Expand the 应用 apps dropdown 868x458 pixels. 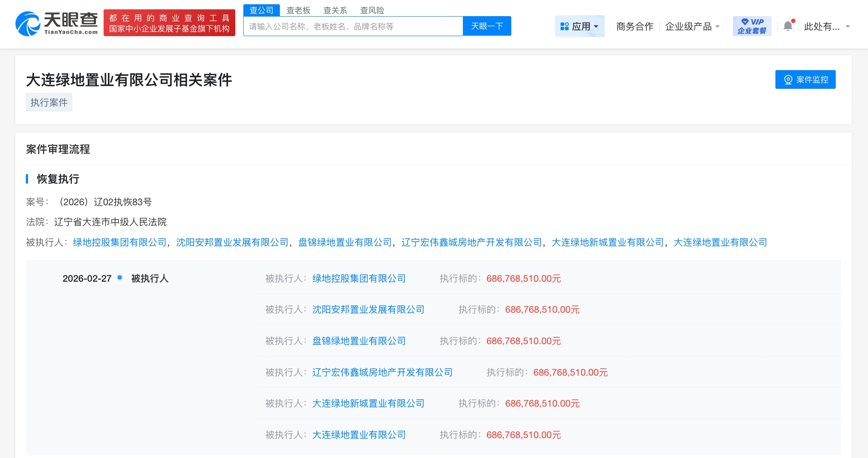click(579, 26)
